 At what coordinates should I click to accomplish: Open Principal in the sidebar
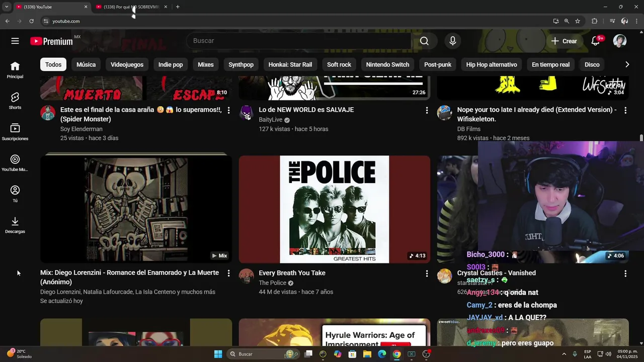click(x=15, y=70)
